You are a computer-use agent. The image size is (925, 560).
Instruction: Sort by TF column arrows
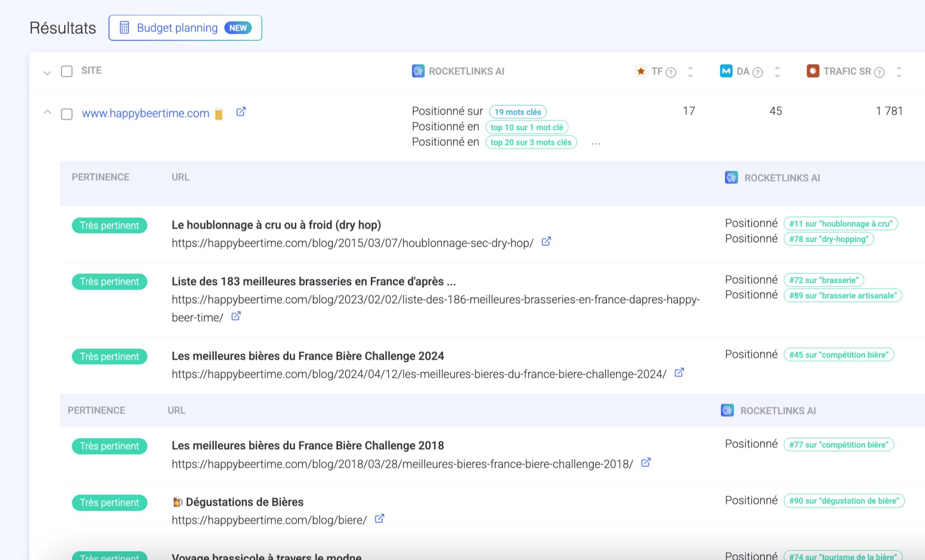click(690, 72)
